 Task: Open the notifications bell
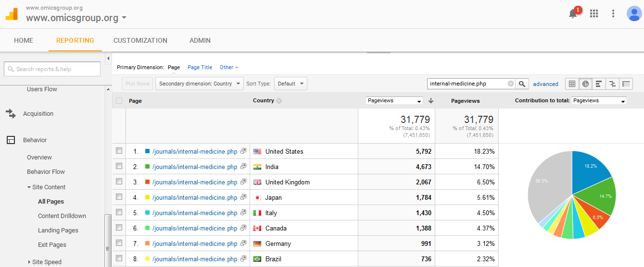573,13
